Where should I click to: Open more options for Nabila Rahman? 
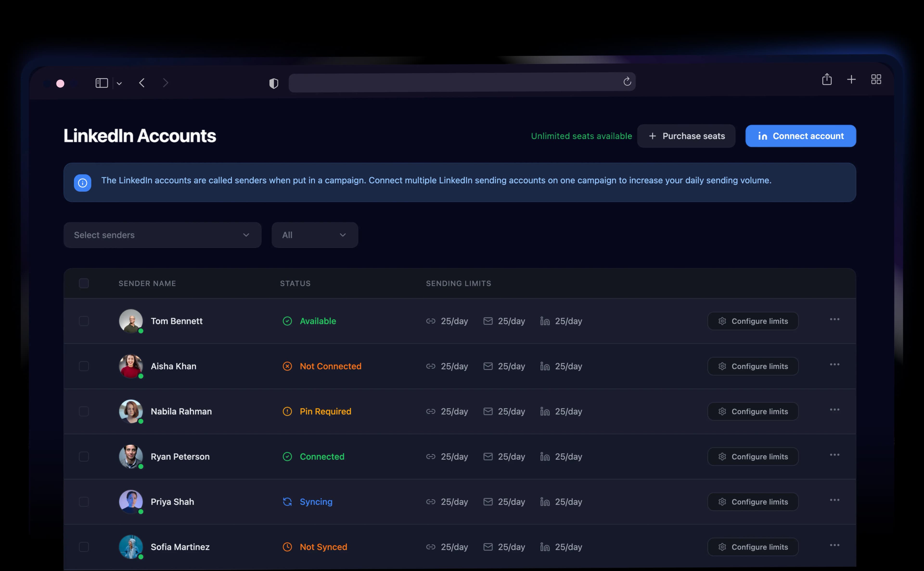tap(834, 410)
